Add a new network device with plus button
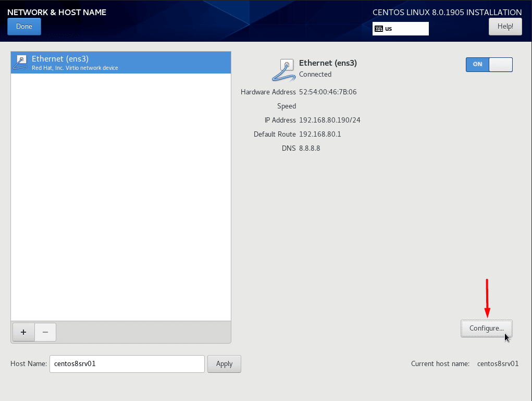Screen dimensions: 532x401 tap(23, 332)
